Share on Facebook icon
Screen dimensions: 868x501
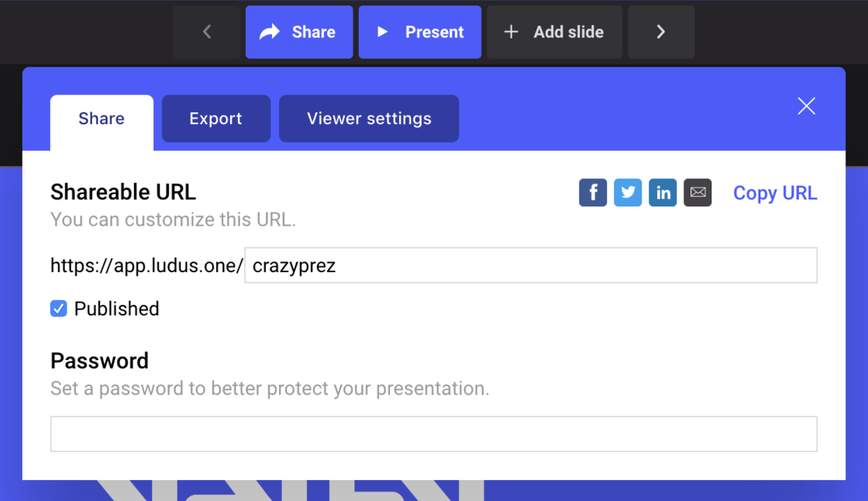tap(593, 192)
